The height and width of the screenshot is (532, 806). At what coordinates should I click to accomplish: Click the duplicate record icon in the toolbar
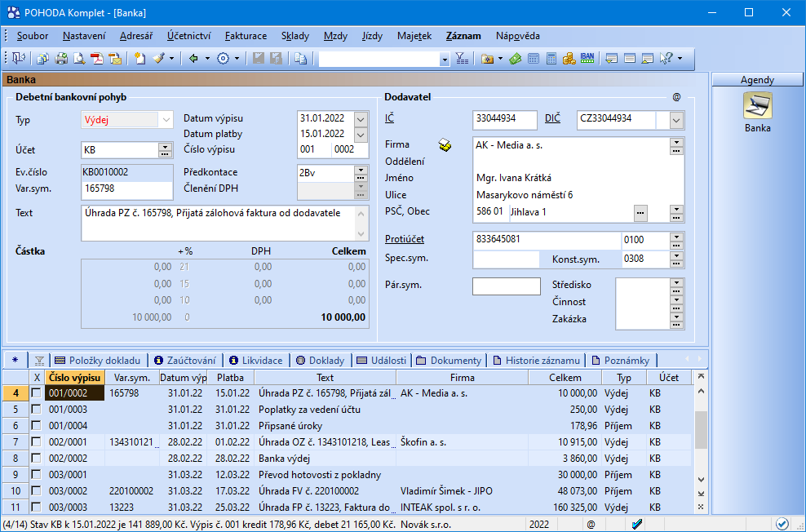point(301,59)
